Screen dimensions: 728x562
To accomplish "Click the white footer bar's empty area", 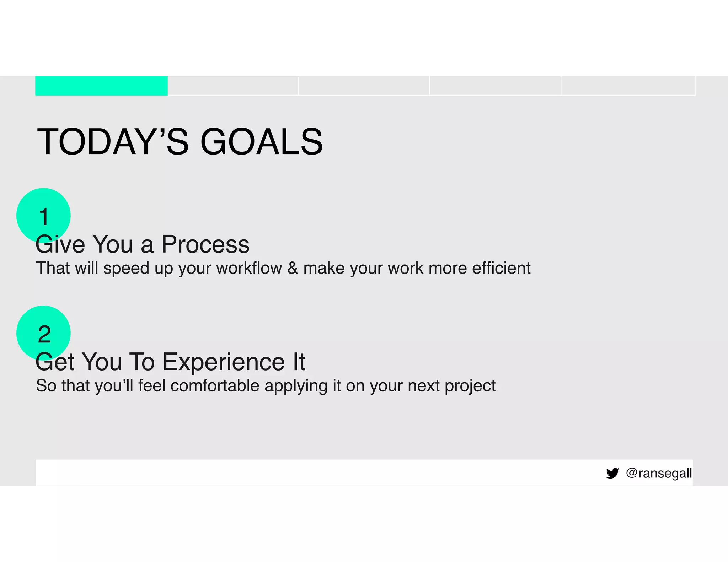I will click(x=284, y=473).
